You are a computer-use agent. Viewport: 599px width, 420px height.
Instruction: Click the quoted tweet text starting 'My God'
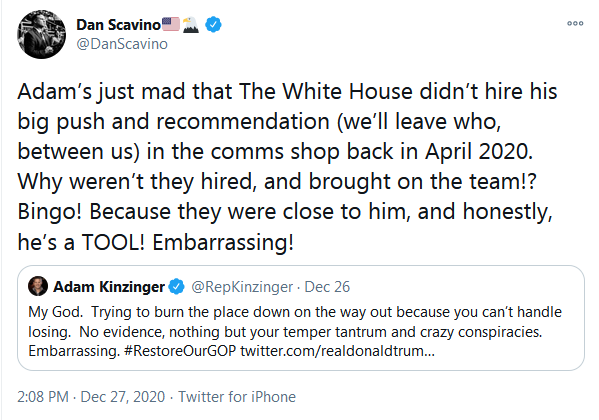click(x=295, y=331)
